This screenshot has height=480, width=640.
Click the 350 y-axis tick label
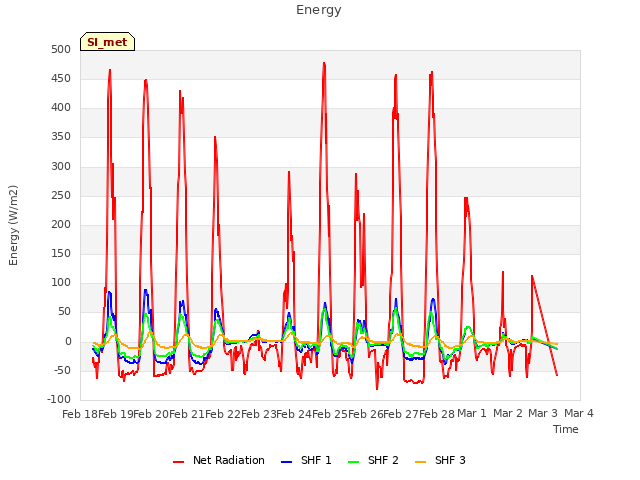(61, 137)
